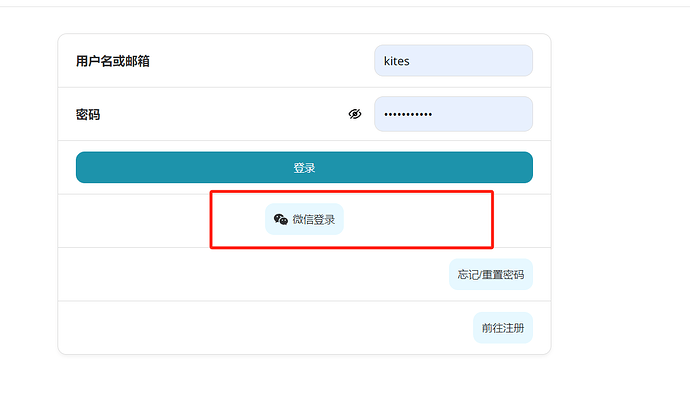Viewport: 690px width, 407px height.
Task: Toggle password visibility eye icon
Action: tap(355, 114)
